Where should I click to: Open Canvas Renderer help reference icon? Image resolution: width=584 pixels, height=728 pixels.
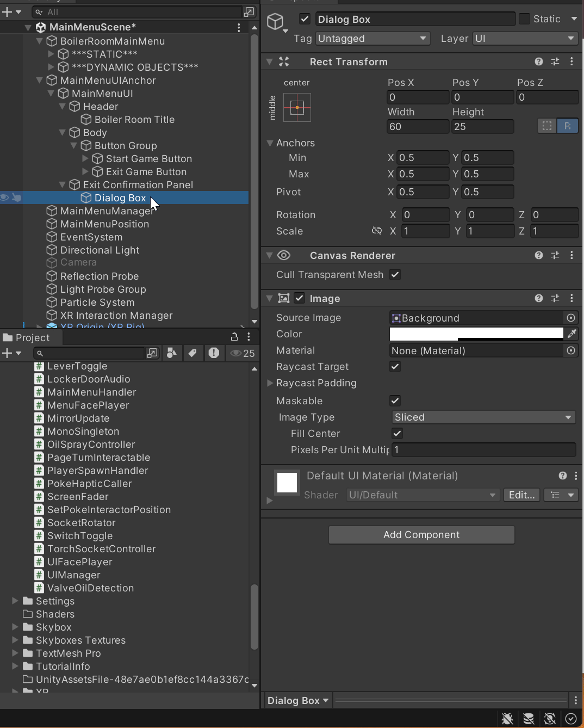pyautogui.click(x=538, y=255)
